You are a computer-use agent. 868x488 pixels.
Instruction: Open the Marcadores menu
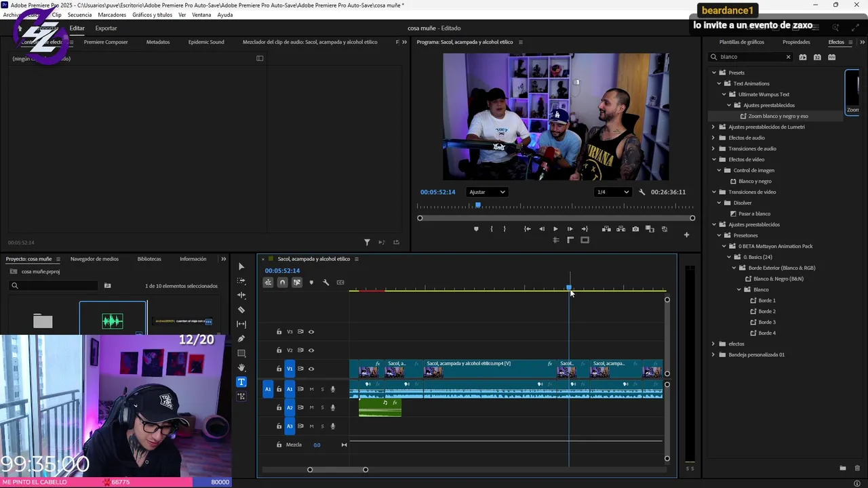point(112,15)
